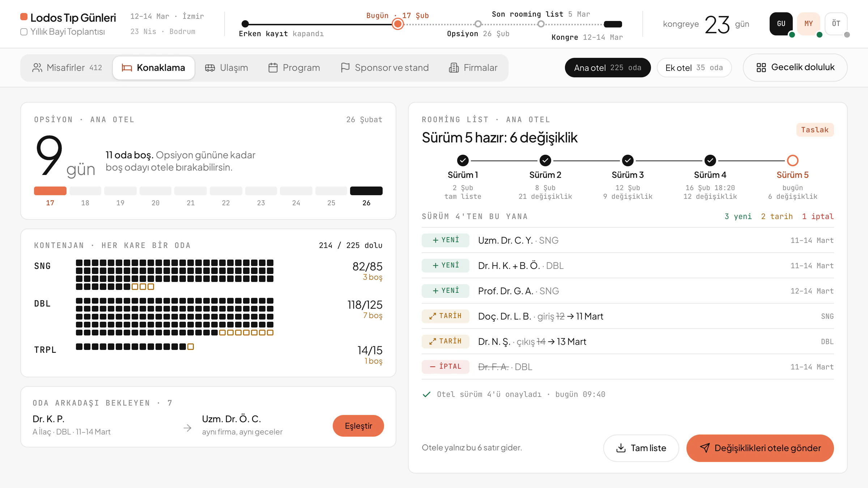The height and width of the screenshot is (488, 868).
Task: Click the bus icon for Ulaşım
Action: [x=210, y=68]
